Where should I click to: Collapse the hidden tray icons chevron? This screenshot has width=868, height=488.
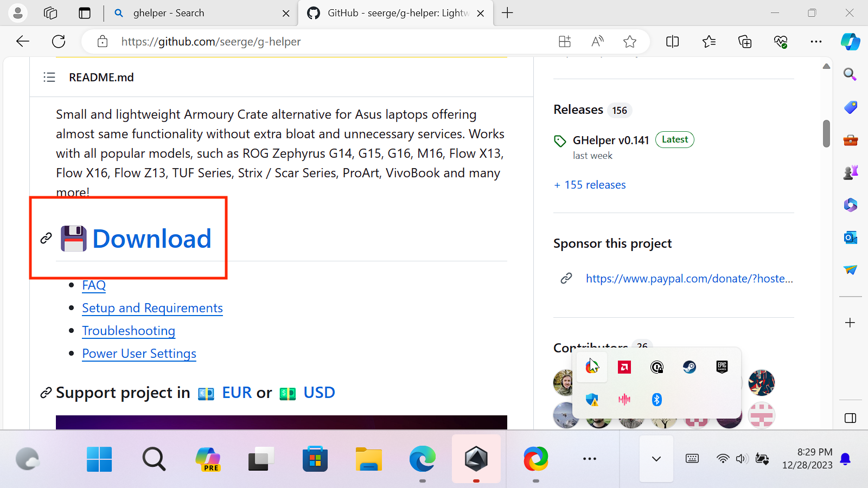point(656,459)
